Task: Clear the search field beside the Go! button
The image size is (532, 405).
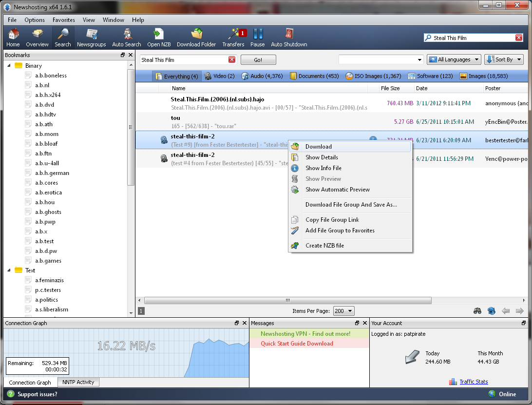Action: [232, 60]
